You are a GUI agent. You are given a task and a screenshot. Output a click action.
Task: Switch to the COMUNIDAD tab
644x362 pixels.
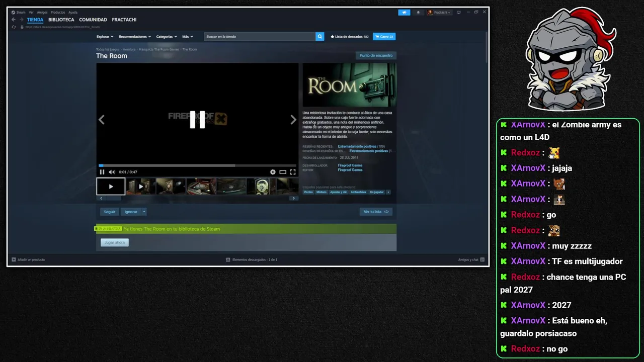click(x=93, y=20)
